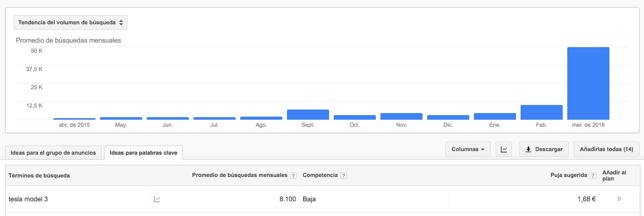This screenshot has height=216, width=644.
Task: Switch to Ideas para el grupo de anuncios tab
Action: tap(53, 153)
